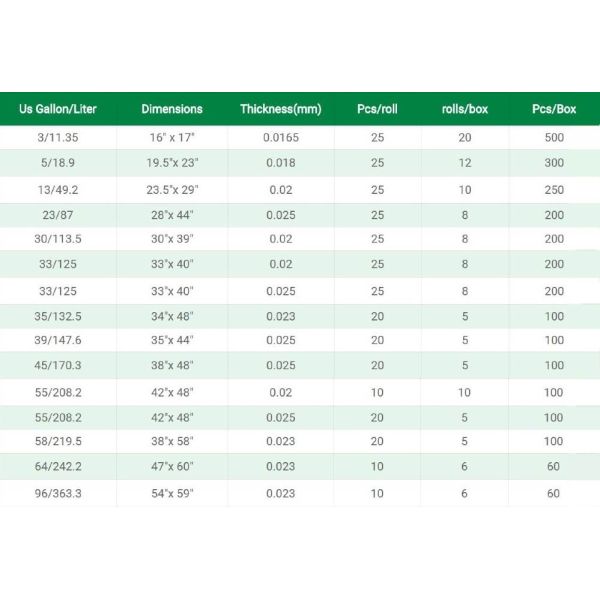Select the 0.018 thickness cell
The width and height of the screenshot is (600, 600).
coord(281,163)
